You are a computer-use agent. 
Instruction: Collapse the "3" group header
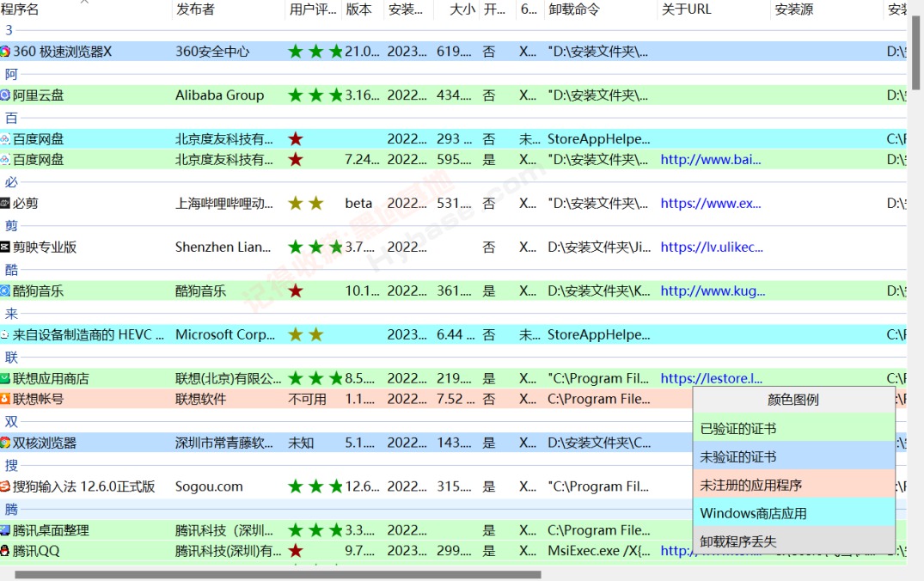[x=9, y=30]
